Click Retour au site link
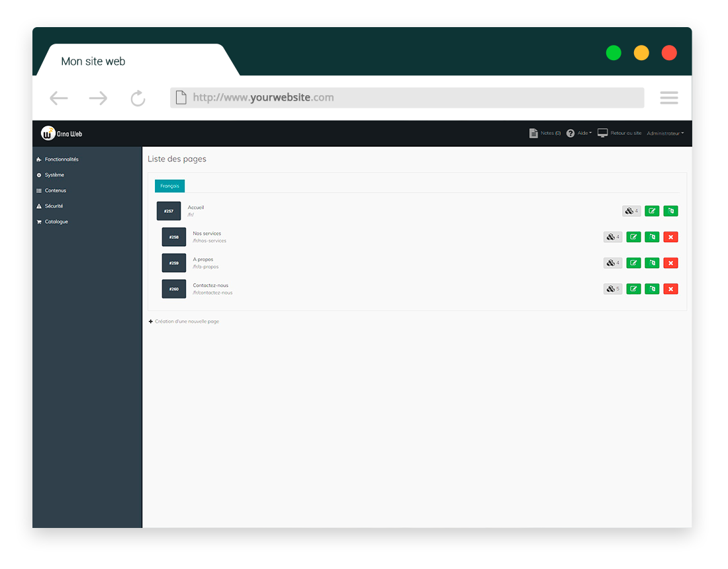This screenshot has height=569, width=728. point(619,133)
